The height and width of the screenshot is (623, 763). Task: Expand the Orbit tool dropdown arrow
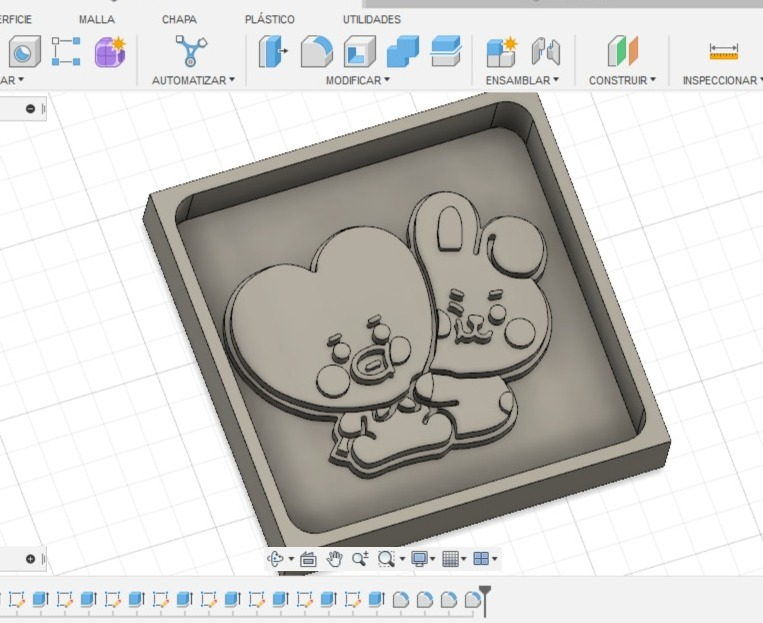point(291,559)
